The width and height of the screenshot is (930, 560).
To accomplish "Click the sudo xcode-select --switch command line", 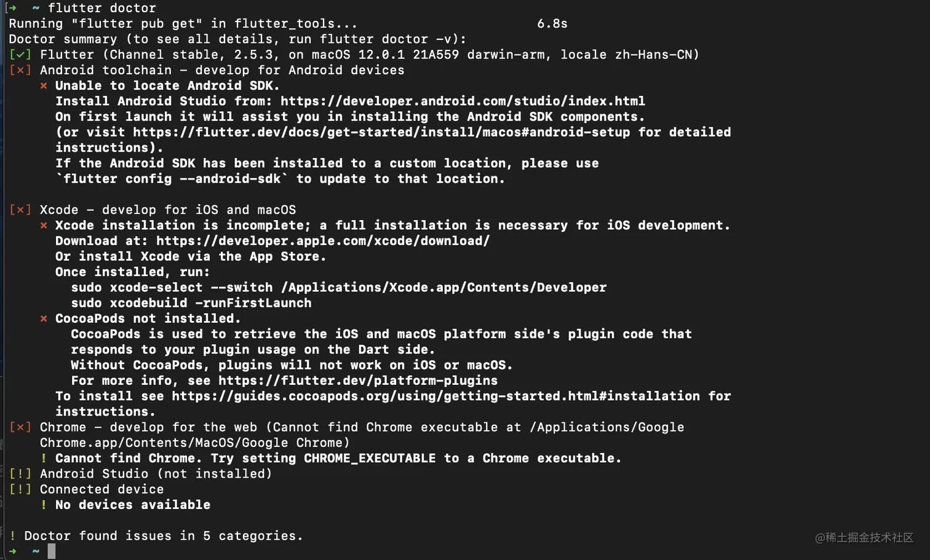I will tap(339, 287).
